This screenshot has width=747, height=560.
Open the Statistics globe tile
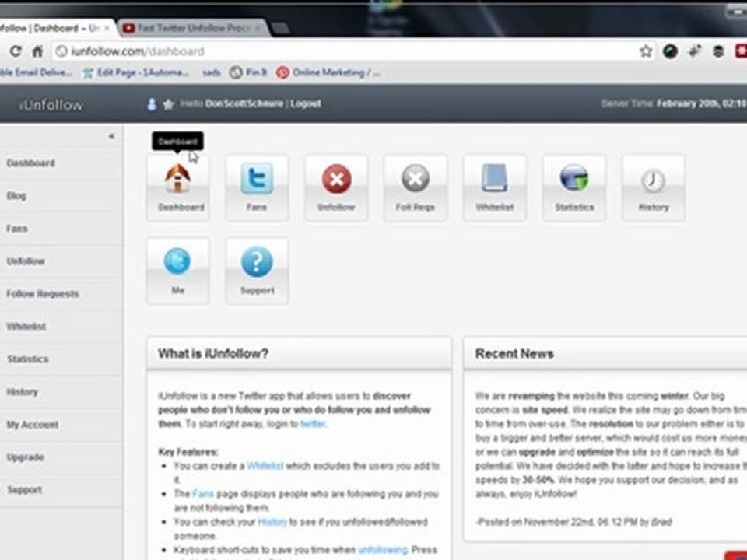[574, 187]
